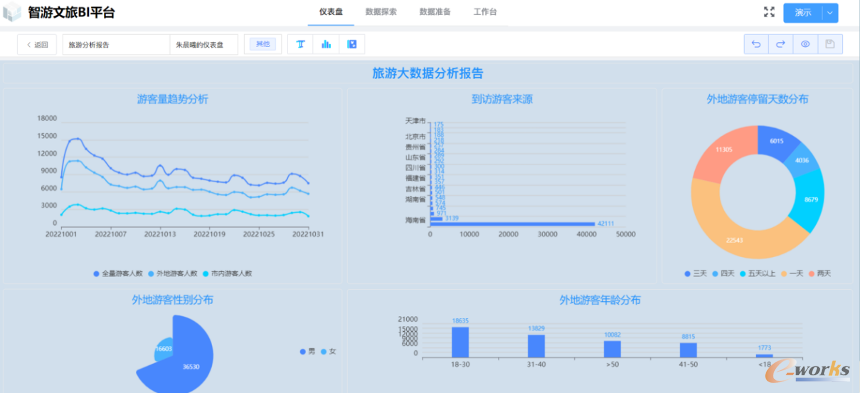The image size is (860, 393).
Task: Select the 游客量趋势分析 chart title
Action: pos(172,99)
